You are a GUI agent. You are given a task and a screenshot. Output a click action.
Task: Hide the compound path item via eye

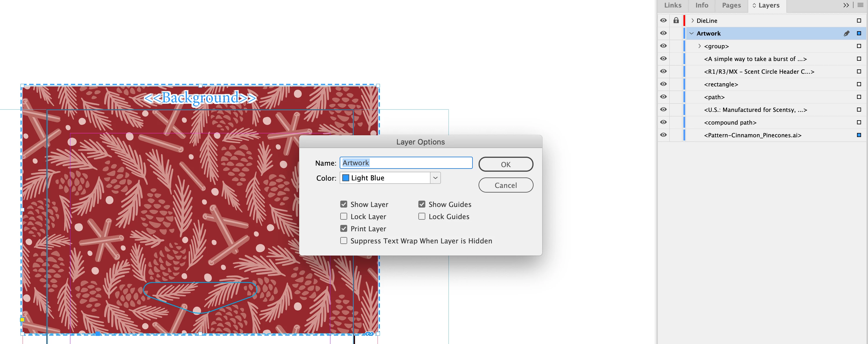663,122
